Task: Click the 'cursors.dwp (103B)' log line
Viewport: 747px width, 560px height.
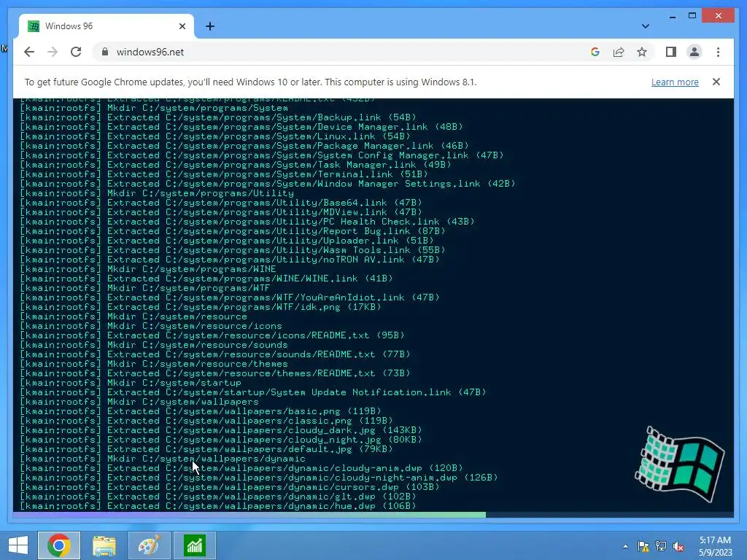Action: [230, 487]
